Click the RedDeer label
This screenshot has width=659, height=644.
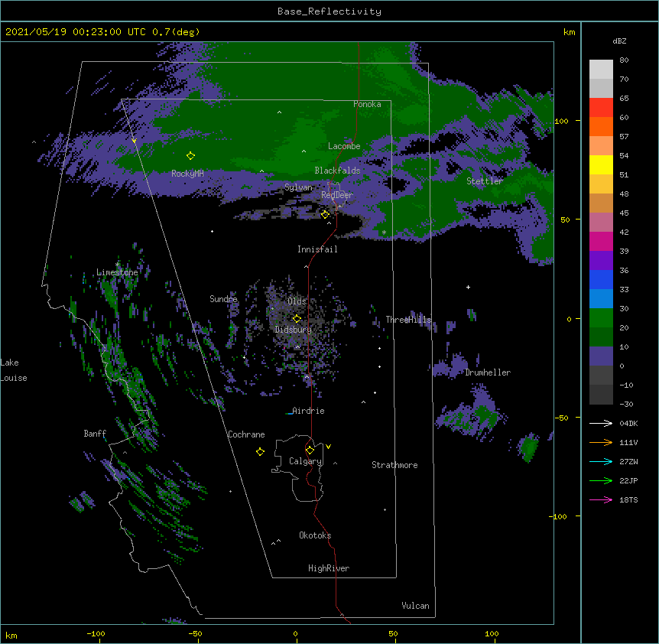pyautogui.click(x=337, y=195)
